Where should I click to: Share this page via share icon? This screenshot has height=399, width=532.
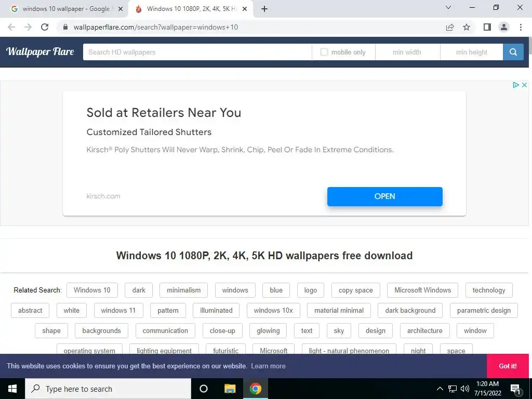450,27
